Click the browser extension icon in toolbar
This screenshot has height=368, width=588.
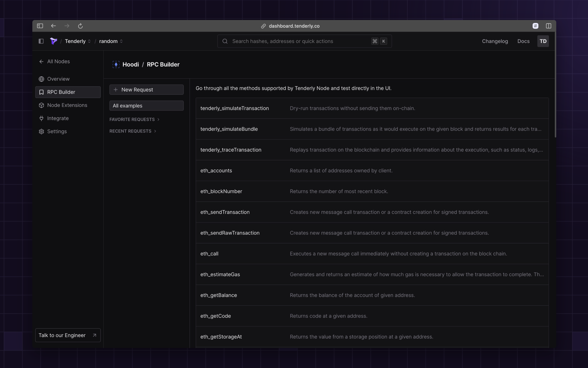point(535,26)
